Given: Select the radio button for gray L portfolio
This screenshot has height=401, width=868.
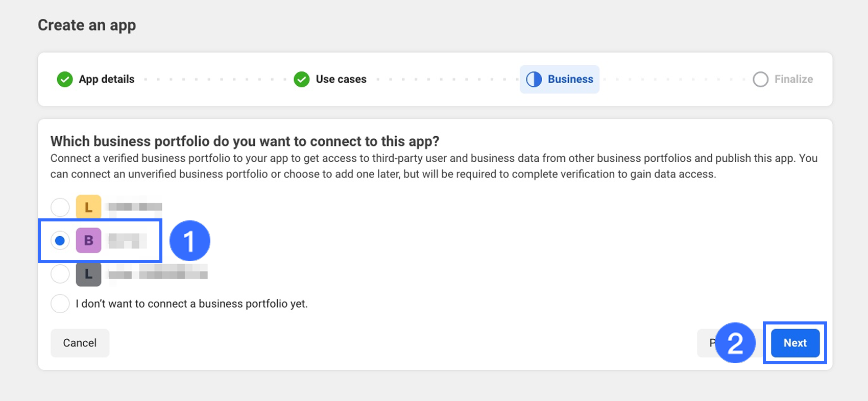Looking at the screenshot, I should pyautogui.click(x=60, y=274).
